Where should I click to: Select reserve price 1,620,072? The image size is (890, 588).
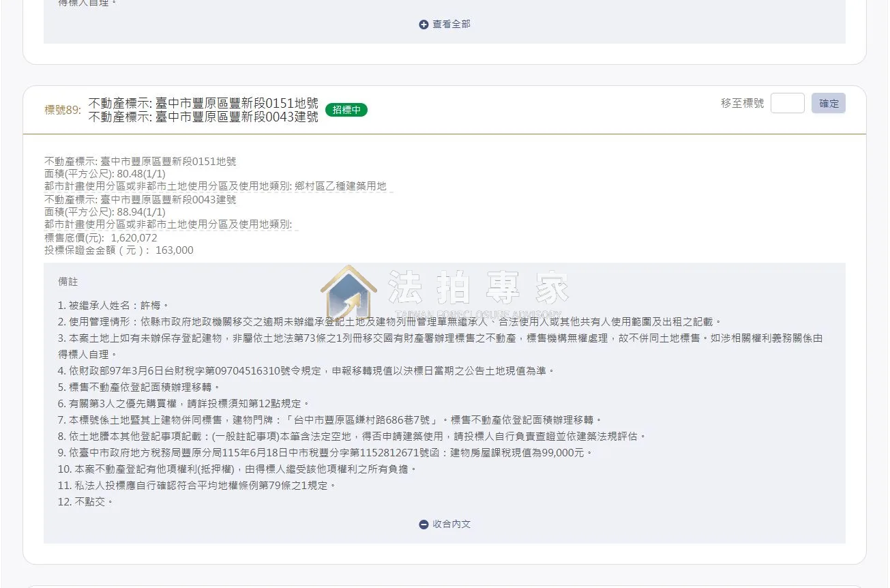(134, 238)
